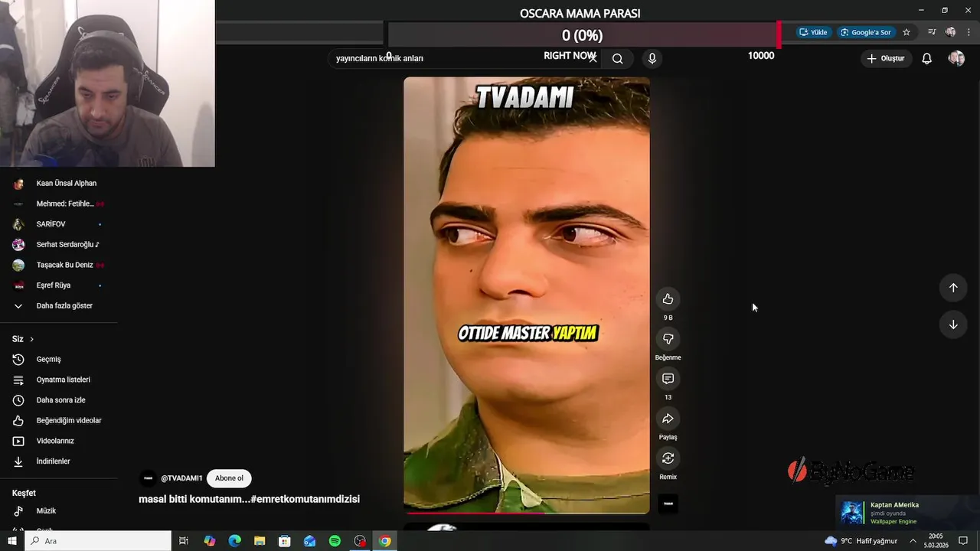Switch to Chrome on the taskbar
This screenshot has width=980, height=551.
385,541
